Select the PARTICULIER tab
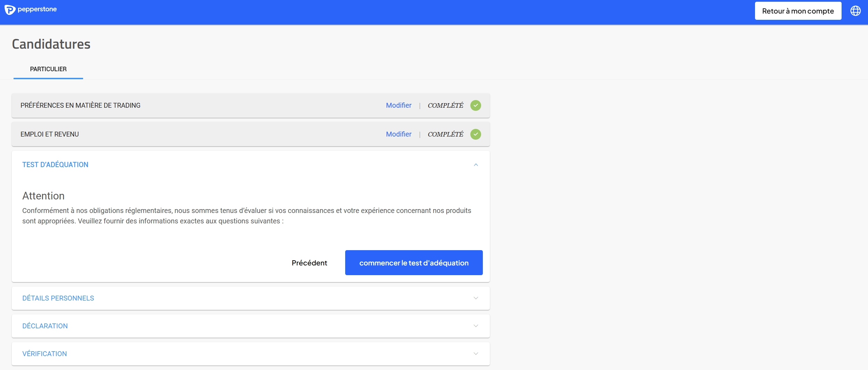The image size is (868, 370). tap(48, 69)
